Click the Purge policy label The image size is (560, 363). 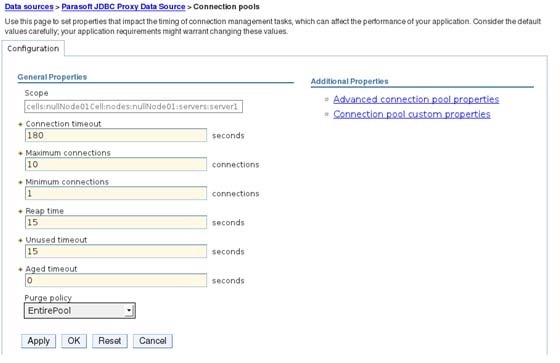click(x=48, y=298)
